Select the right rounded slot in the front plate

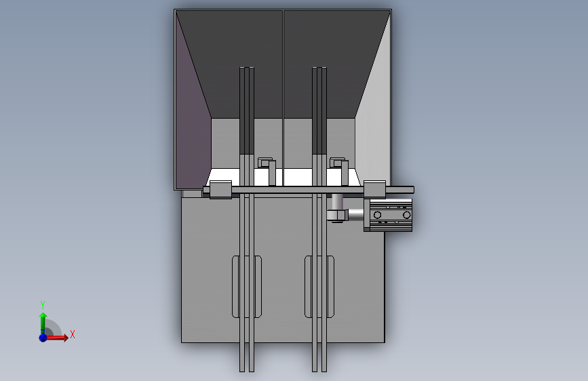coord(319,287)
